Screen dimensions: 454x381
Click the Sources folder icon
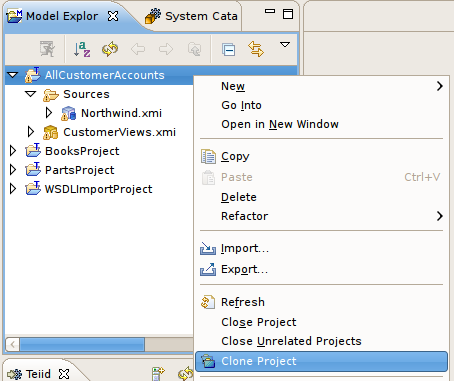pos(51,95)
